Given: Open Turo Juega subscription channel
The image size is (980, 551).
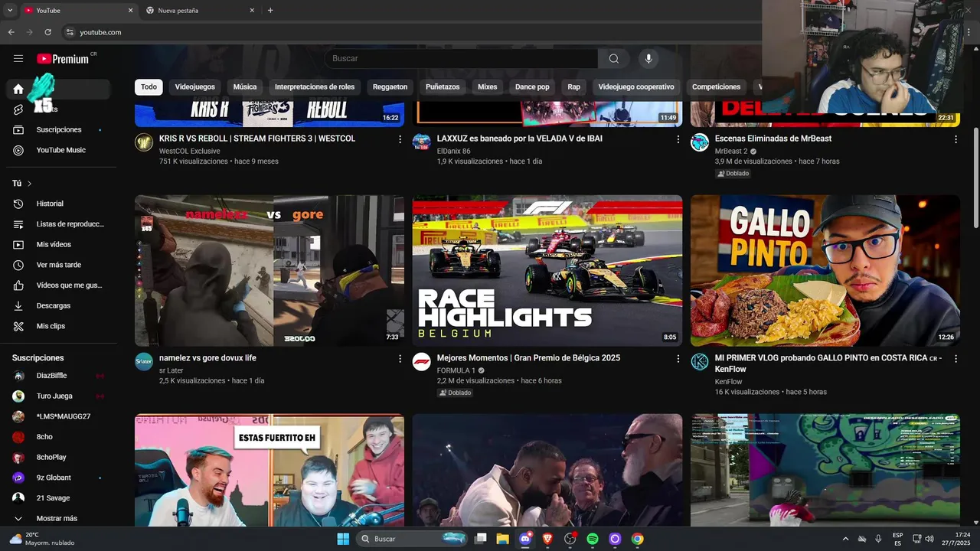Looking at the screenshot, I should 59,396.
